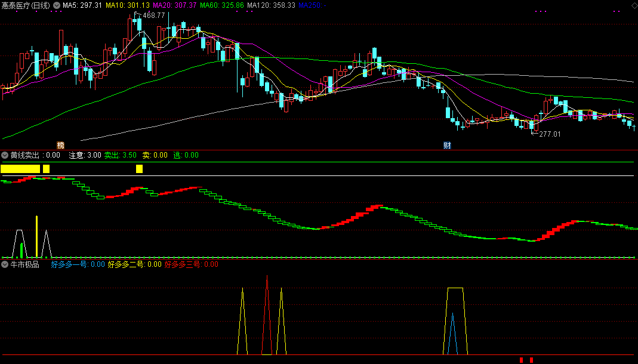Select the blue 好多多一号 spike line
The height and width of the screenshot is (364, 638).
452,334
